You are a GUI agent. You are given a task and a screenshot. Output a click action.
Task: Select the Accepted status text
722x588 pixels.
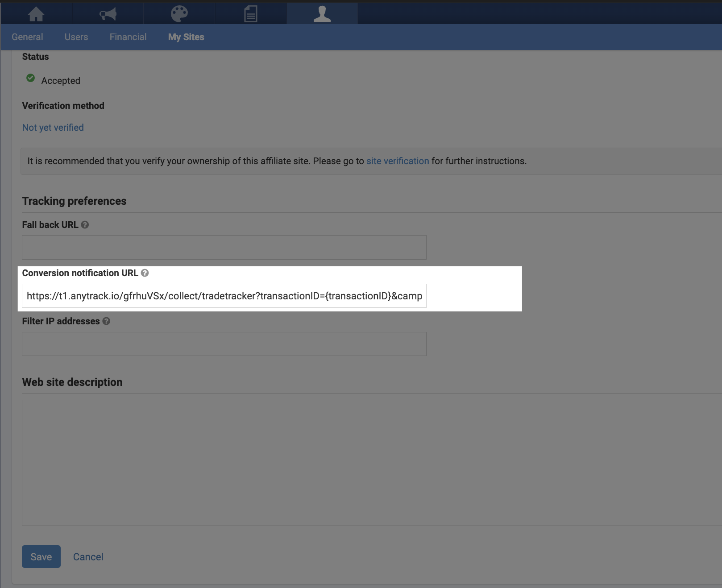point(61,81)
